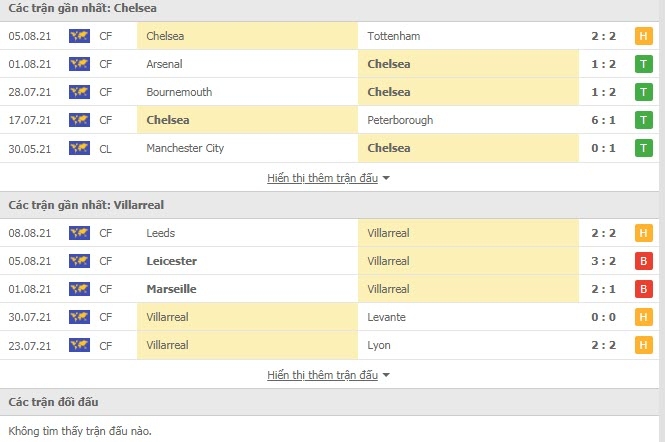665x442 pixels.
Task: Click the 30.05.21 Manchester City match row date
Action: (x=33, y=149)
